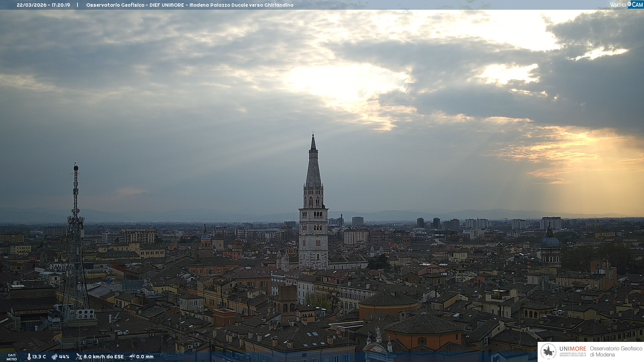
Task: Click the thermometer temperature icon
Action: pyautogui.click(x=29, y=357)
